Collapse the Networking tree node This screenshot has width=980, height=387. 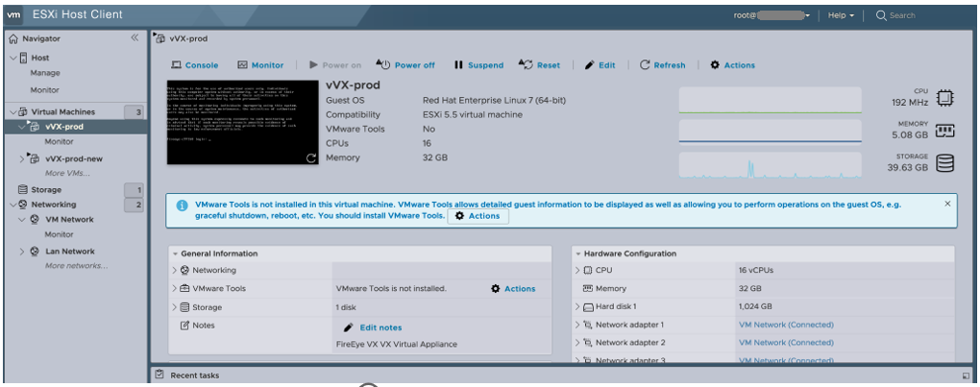tap(13, 205)
